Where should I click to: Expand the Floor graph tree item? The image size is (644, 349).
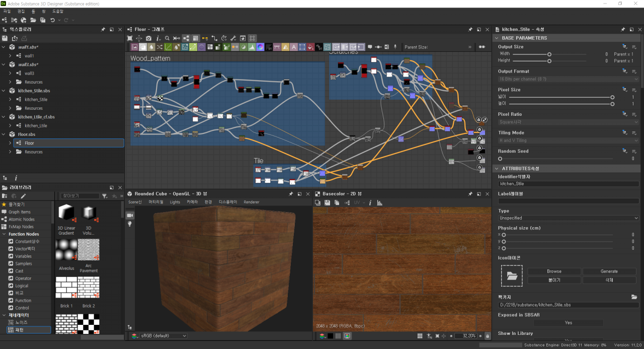(10, 143)
